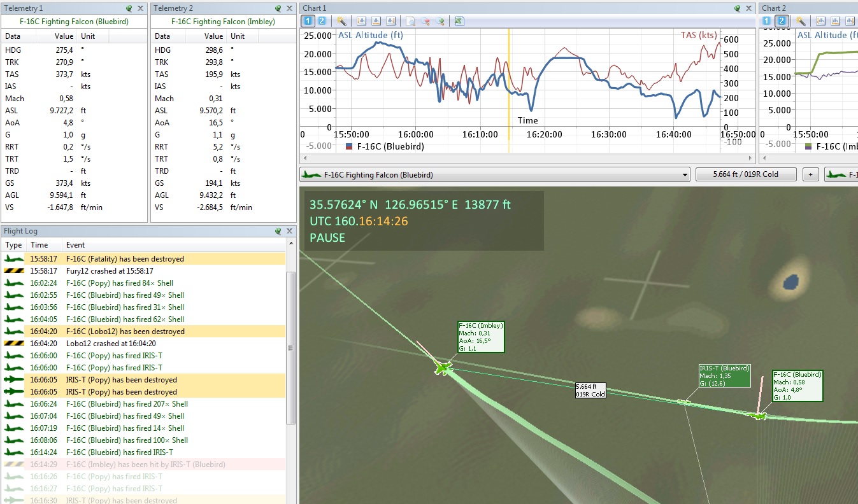Click UTC time readout in 3D view overlay
Image resolution: width=858 pixels, height=504 pixels.
pyautogui.click(x=359, y=221)
